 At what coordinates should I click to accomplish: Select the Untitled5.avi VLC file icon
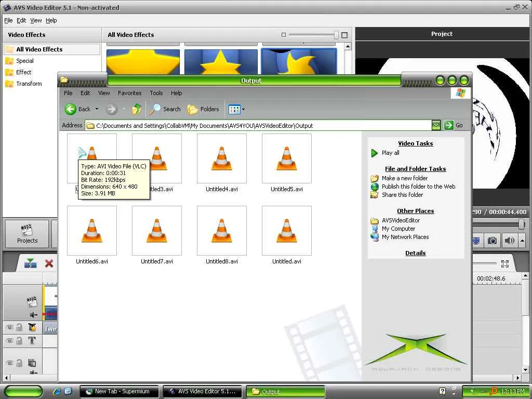287,158
